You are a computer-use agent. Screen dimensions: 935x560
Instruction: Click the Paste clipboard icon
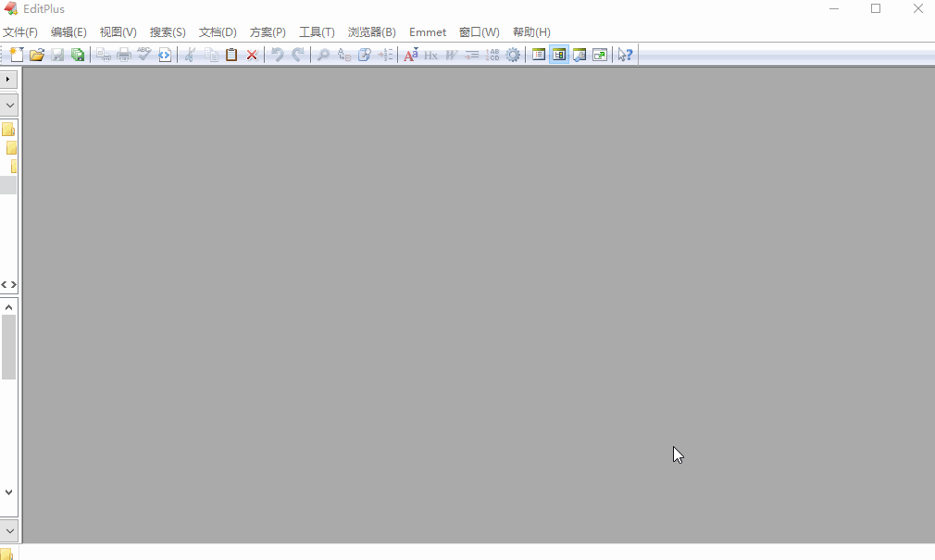[x=231, y=55]
